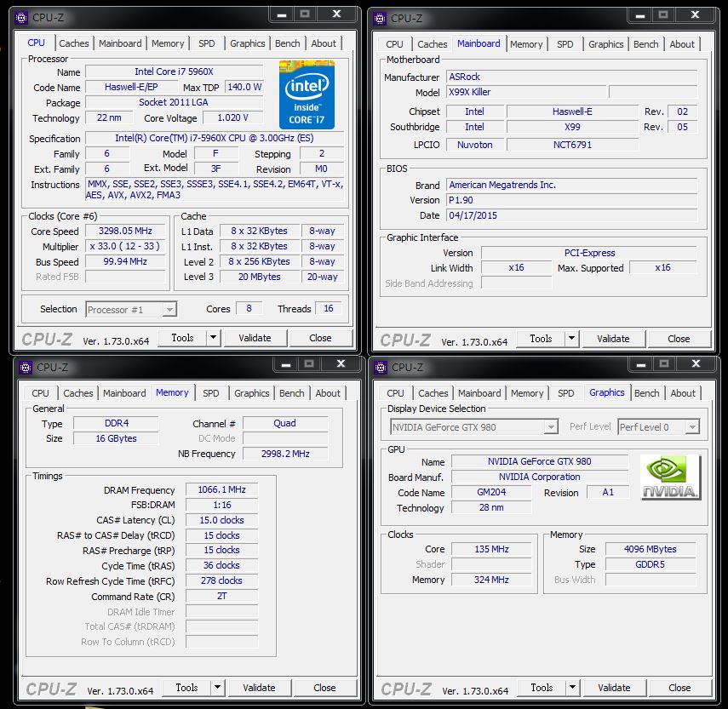Click the processor name 'Intel Core i7 5960X'
The image size is (728, 709).
[x=174, y=71]
